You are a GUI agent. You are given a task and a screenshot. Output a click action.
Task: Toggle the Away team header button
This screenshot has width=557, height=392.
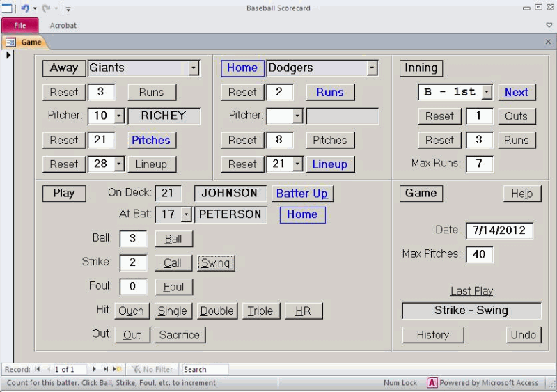coord(64,68)
